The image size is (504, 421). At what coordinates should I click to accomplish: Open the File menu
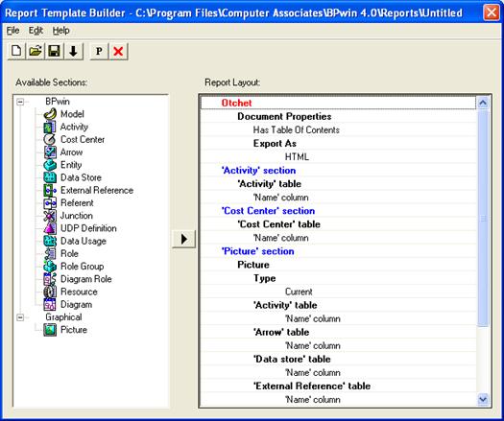point(12,31)
